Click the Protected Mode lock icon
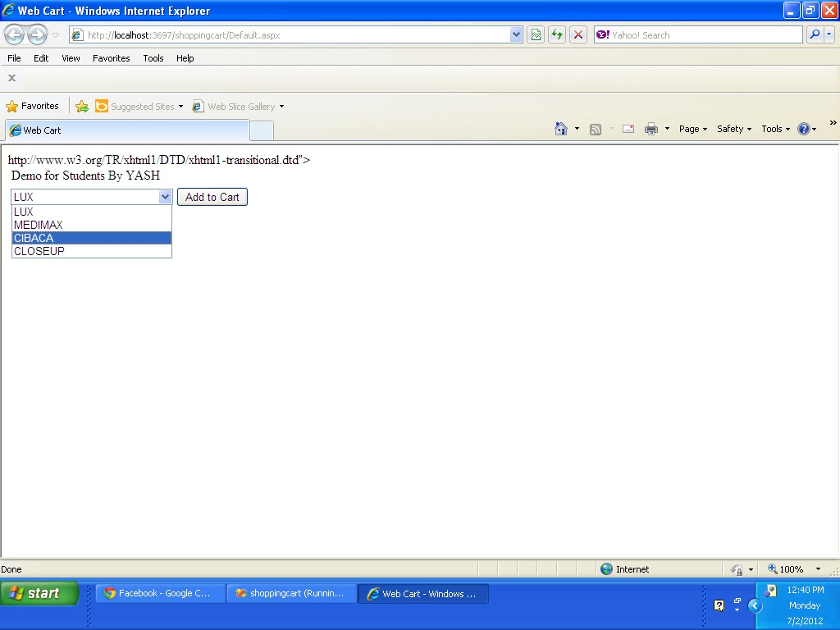 (x=737, y=570)
